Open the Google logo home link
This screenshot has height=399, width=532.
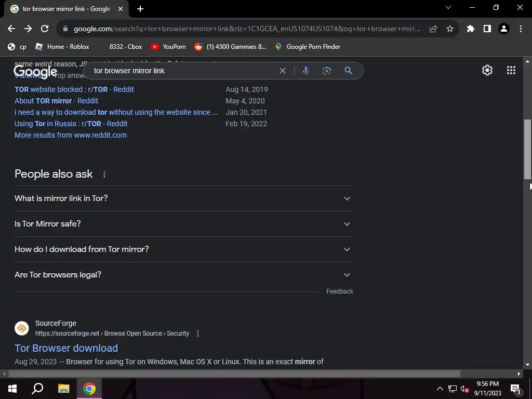[35, 71]
